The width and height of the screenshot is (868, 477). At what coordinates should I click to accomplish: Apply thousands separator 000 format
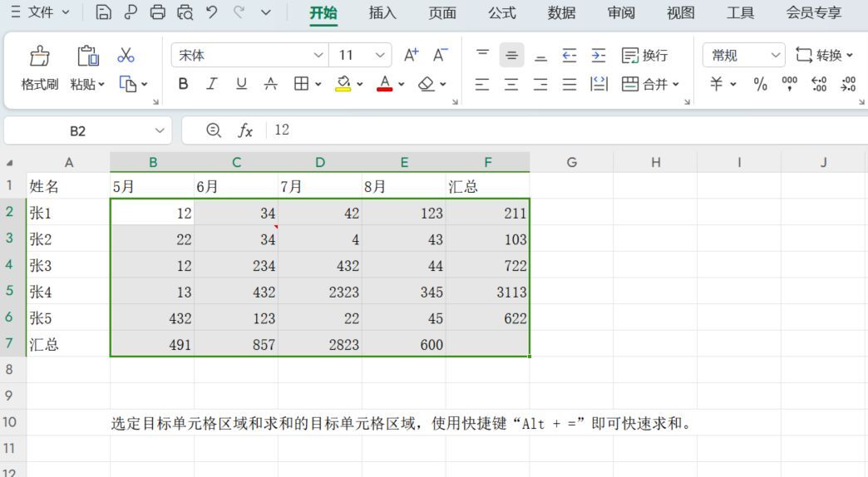(x=789, y=84)
